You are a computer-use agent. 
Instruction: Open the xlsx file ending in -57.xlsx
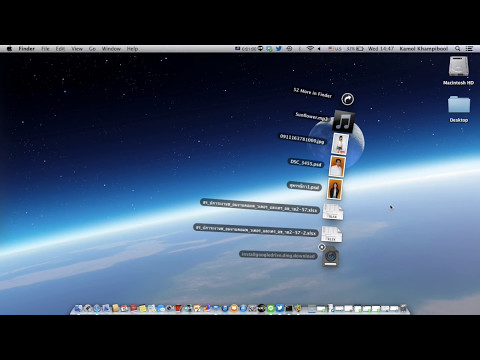tap(332, 212)
